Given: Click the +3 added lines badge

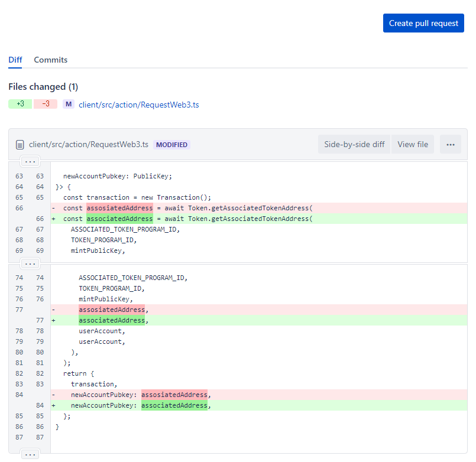Looking at the screenshot, I should (20, 104).
